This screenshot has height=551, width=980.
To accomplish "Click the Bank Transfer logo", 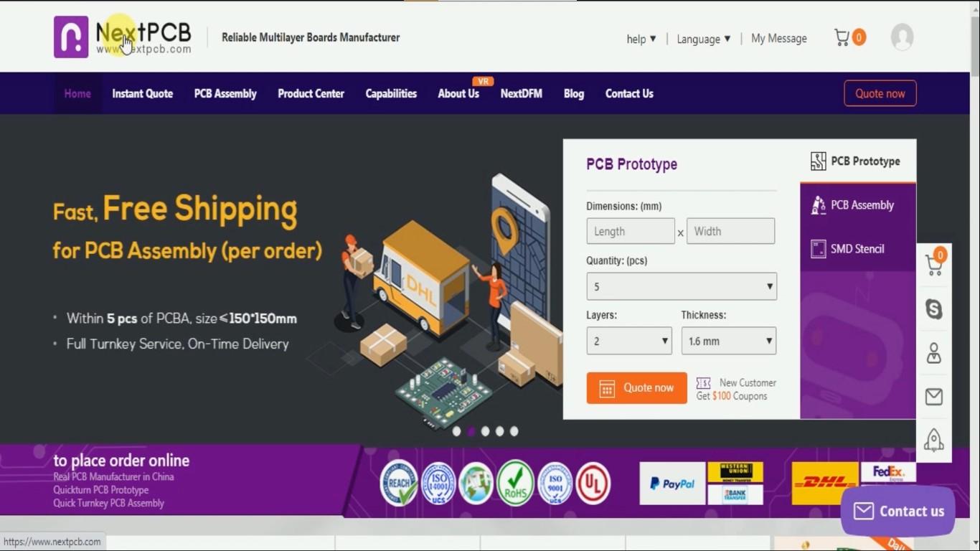I will pyautogui.click(x=735, y=495).
